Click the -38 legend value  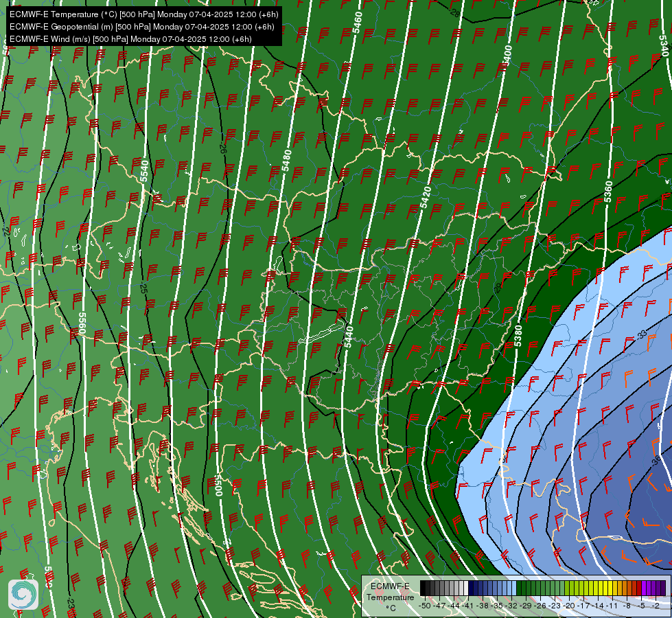(x=483, y=606)
